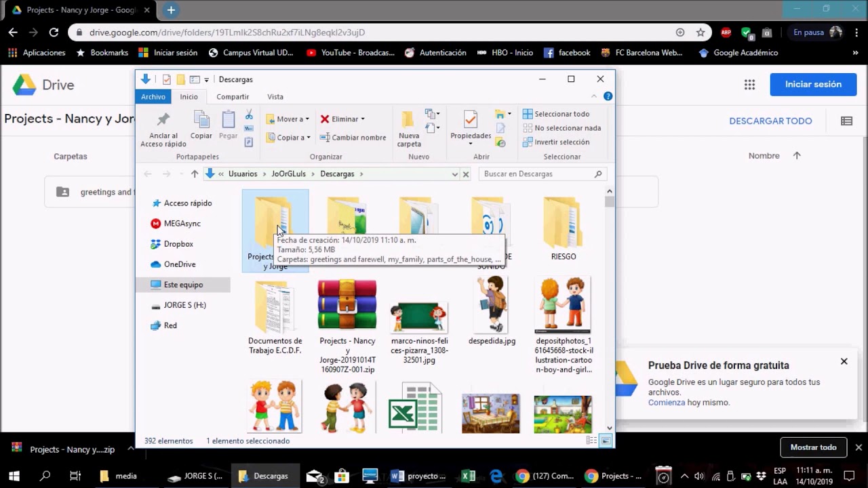Click Paste shortcut icon in Portapapeles
868x488 pixels.
pos(249,142)
